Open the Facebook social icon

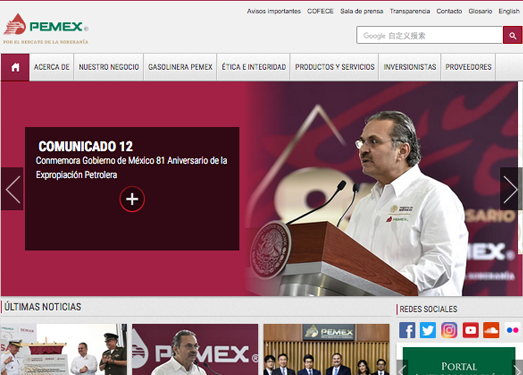[x=407, y=330]
